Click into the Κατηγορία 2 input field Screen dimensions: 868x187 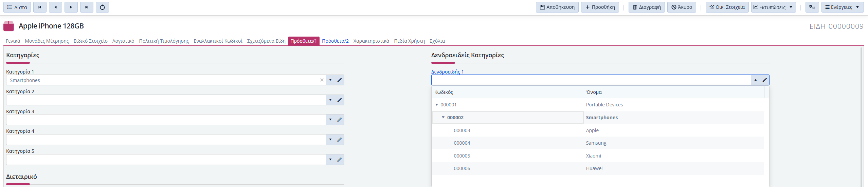click(x=166, y=100)
